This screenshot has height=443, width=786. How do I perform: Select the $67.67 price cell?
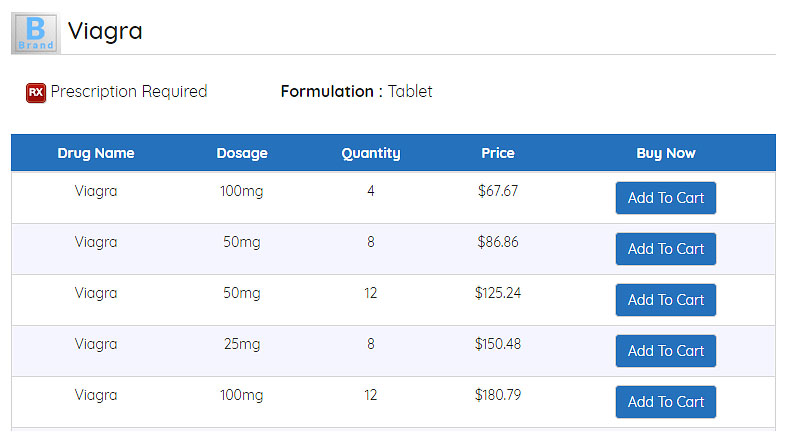pos(498,191)
